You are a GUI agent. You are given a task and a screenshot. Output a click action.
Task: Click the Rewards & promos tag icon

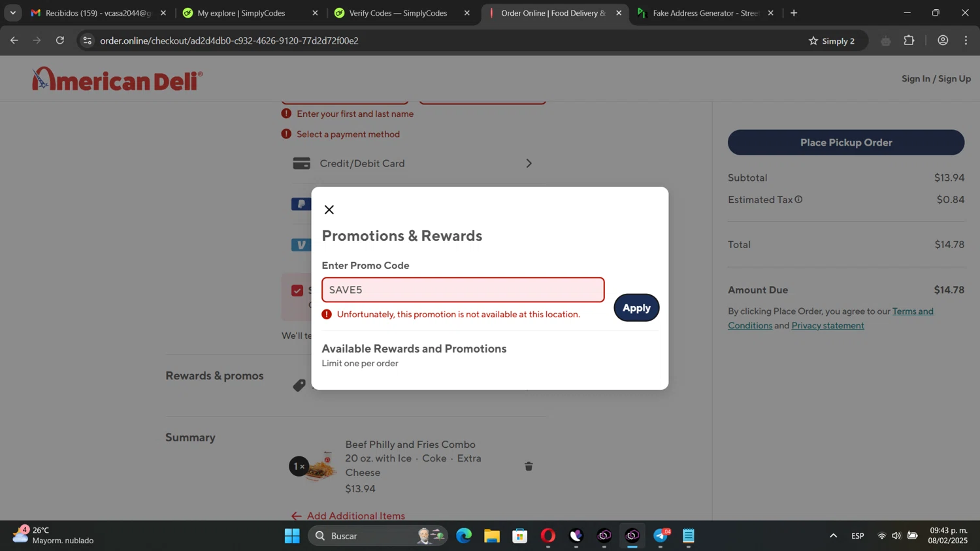(x=299, y=385)
